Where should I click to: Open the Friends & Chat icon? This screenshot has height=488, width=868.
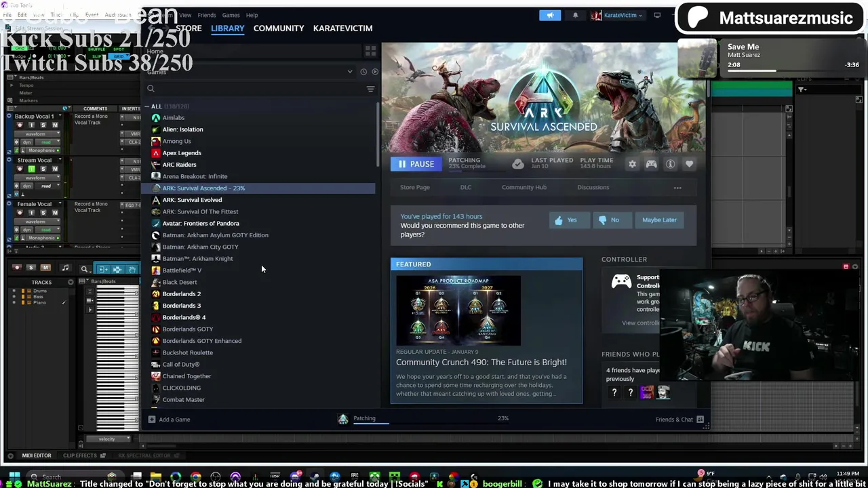pyautogui.click(x=700, y=420)
